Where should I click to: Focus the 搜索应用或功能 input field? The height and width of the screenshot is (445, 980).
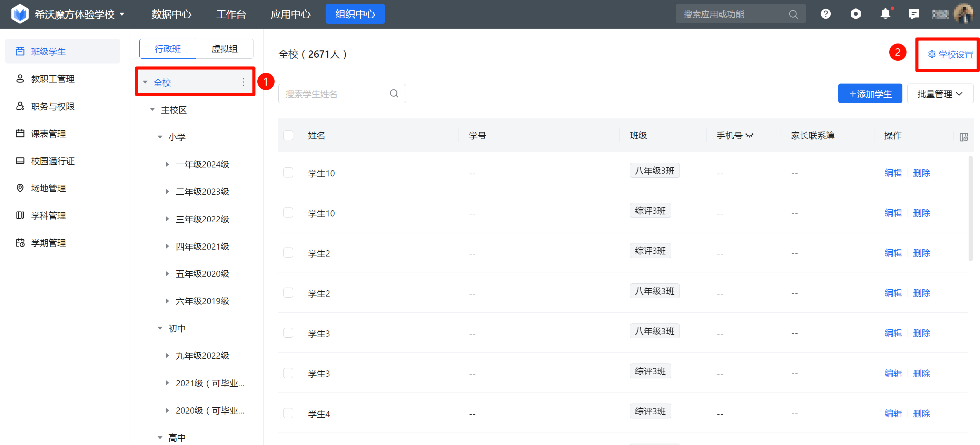(740, 14)
